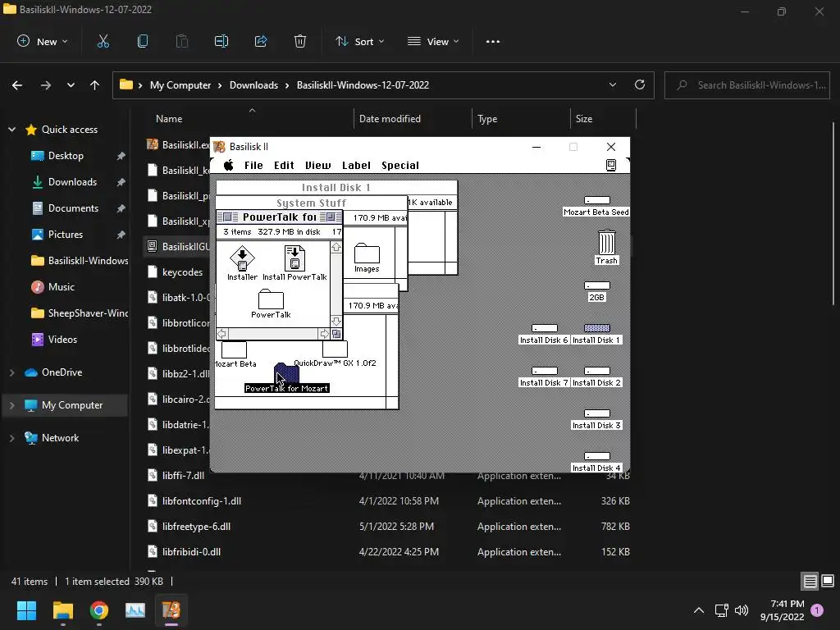Click the Copy icon in Explorer toolbar
840x630 pixels.
coord(143,41)
